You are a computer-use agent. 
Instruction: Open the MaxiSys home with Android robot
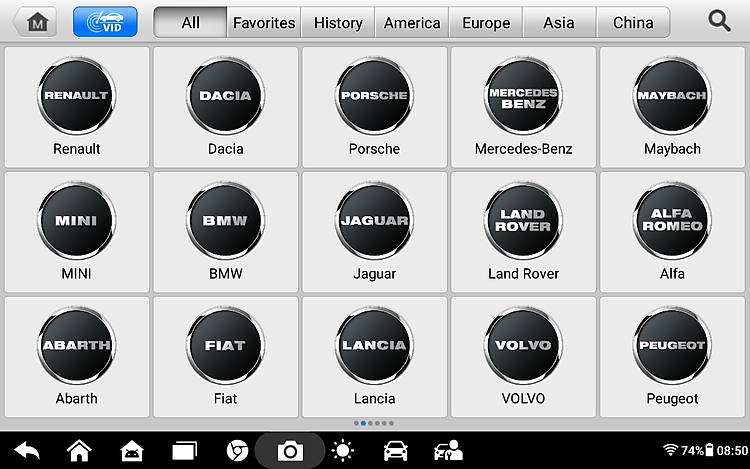132,451
